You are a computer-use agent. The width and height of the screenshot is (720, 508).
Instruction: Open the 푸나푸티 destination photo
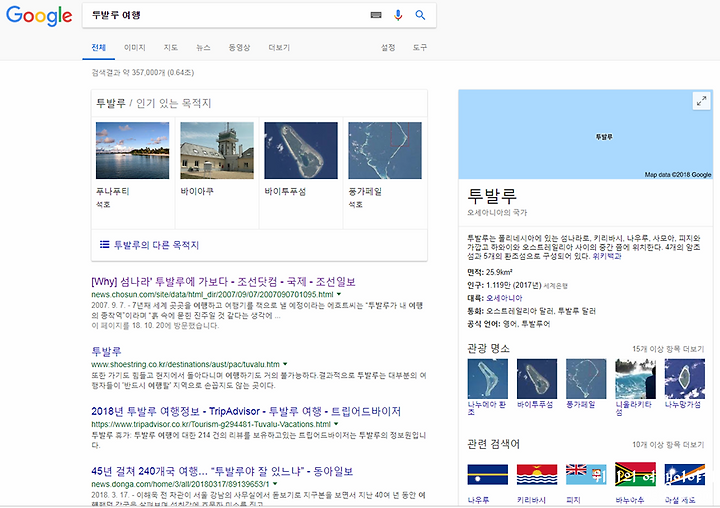(x=132, y=150)
